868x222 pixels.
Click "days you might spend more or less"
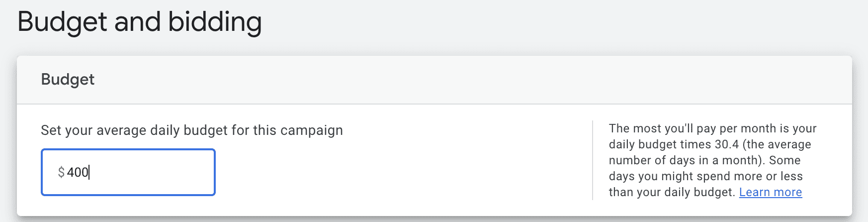click(705, 176)
